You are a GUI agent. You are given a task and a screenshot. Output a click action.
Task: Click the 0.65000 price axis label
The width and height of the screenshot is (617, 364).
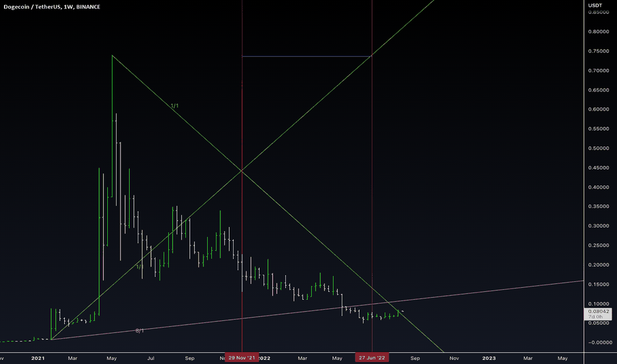click(x=598, y=90)
